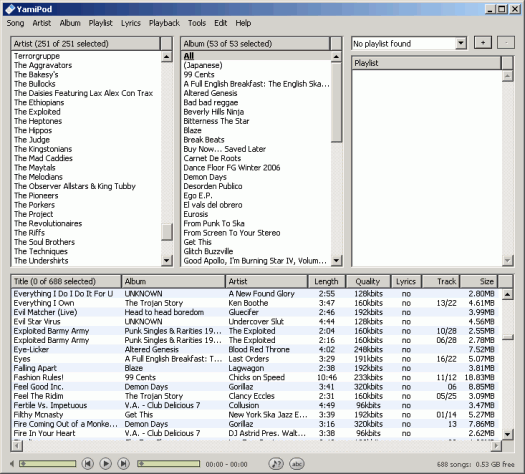Image resolution: width=525 pixels, height=474 pixels.
Task: Click song list horizontal scroll left arrow
Action: 17,446
